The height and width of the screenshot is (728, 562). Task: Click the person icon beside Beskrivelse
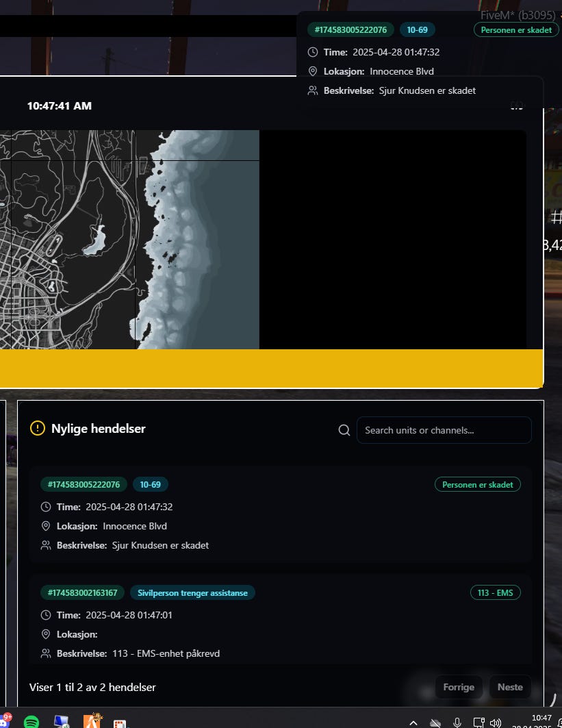[45, 545]
